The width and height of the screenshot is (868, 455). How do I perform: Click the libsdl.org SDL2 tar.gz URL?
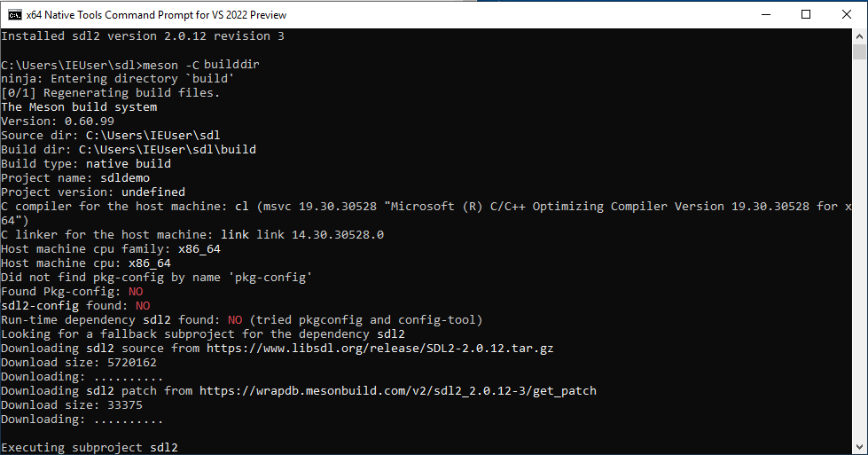click(x=379, y=349)
